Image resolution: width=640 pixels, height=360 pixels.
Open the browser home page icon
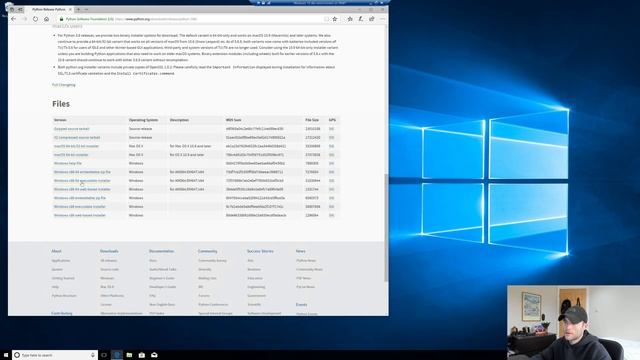(x=47, y=19)
